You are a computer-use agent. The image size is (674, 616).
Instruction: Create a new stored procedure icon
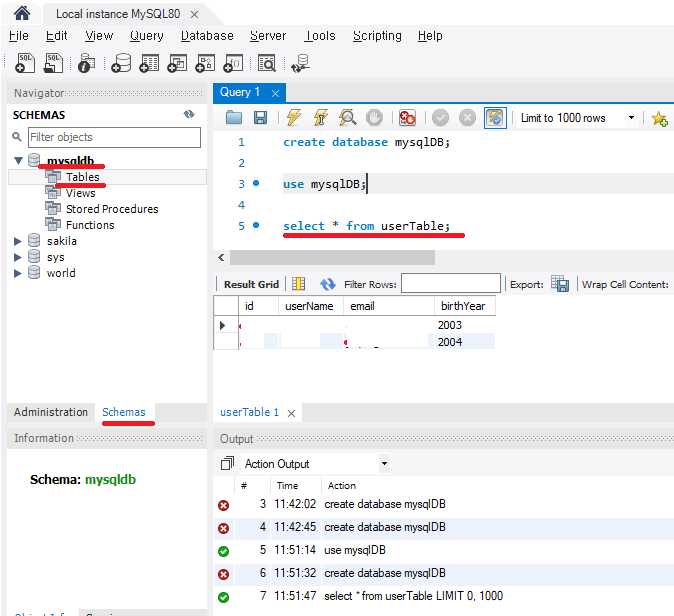point(205,63)
